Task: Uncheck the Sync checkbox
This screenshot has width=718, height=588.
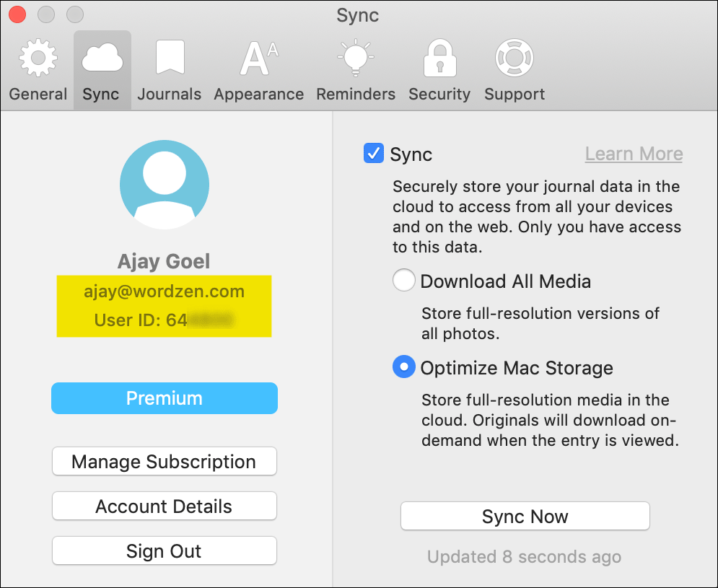Action: tap(373, 154)
